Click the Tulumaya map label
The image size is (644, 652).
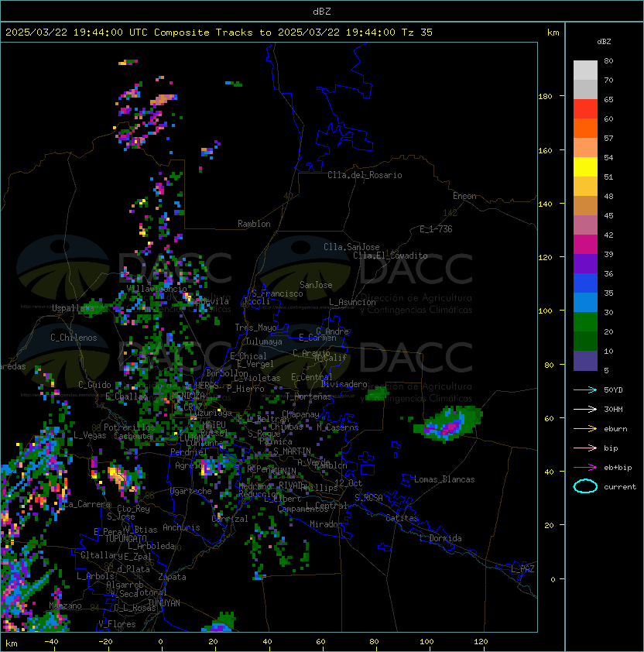point(264,341)
